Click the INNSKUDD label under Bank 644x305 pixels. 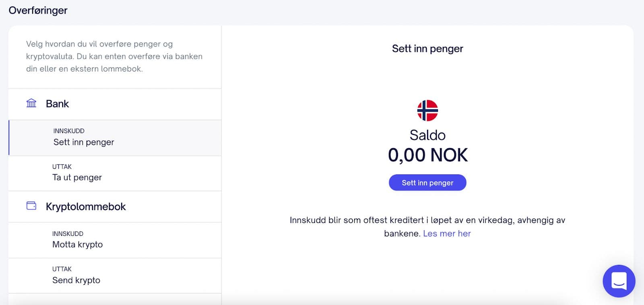point(69,131)
